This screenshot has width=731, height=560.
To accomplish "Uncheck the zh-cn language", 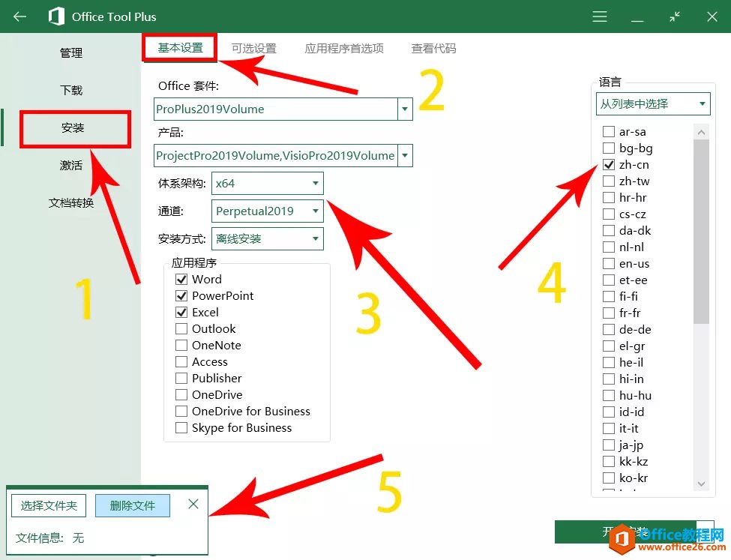I will [608, 165].
